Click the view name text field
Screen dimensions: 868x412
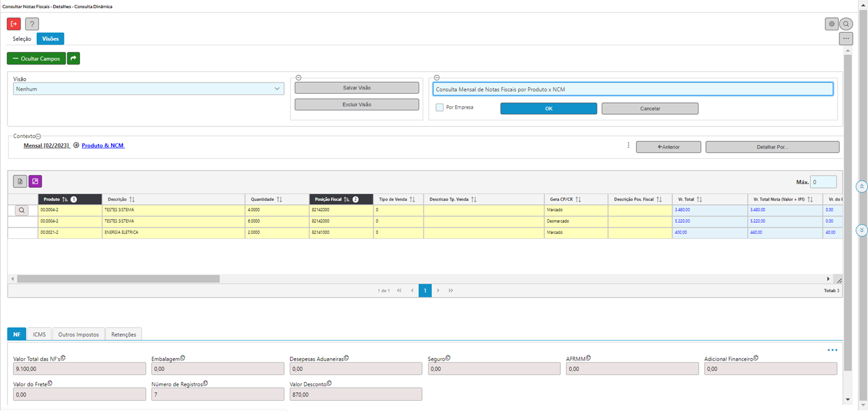point(633,89)
